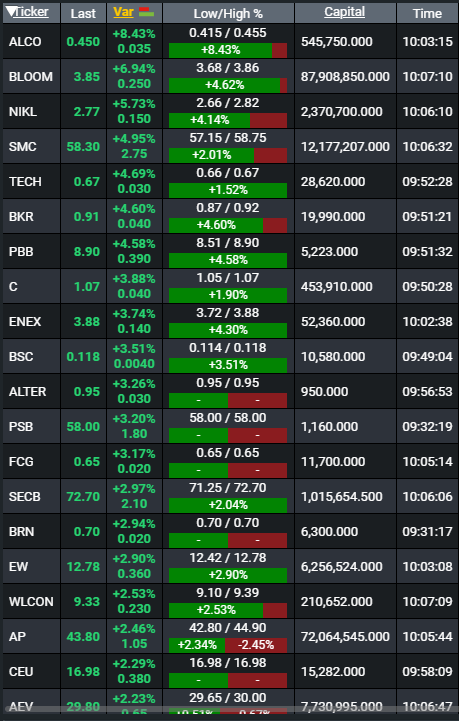Viewport: 459px width, 721px height.
Task: Select the EW ticker
Action: pyautogui.click(x=18, y=566)
